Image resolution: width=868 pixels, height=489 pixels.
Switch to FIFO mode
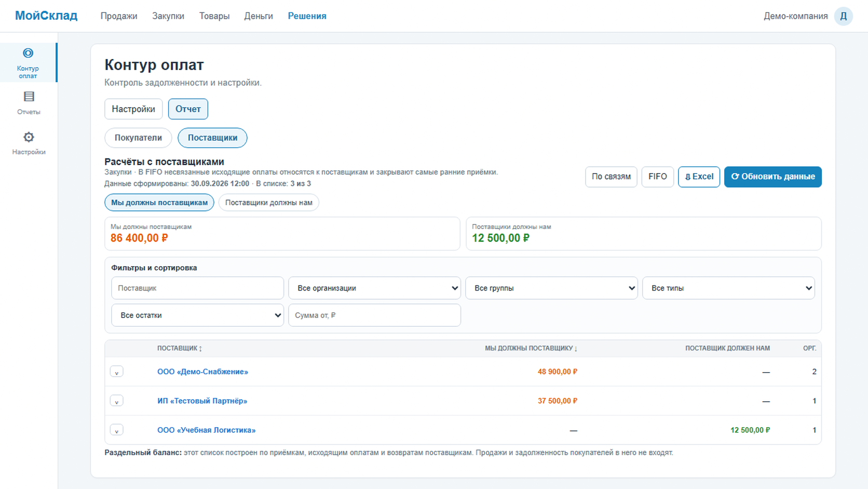657,177
